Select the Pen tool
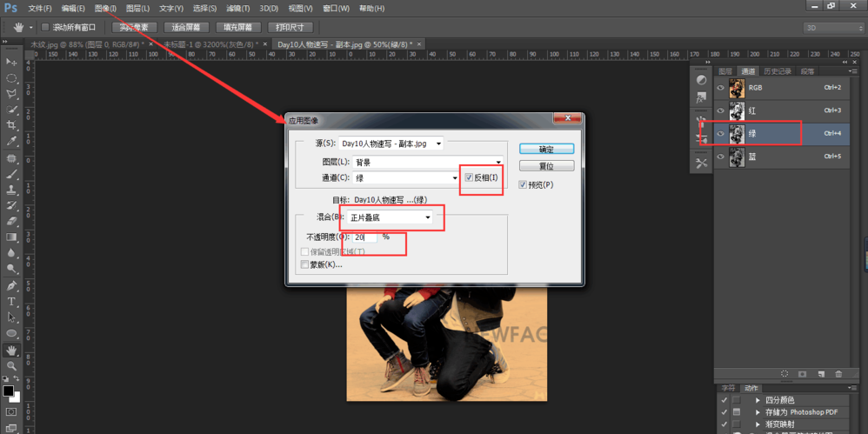Image resolution: width=868 pixels, height=434 pixels. click(11, 286)
